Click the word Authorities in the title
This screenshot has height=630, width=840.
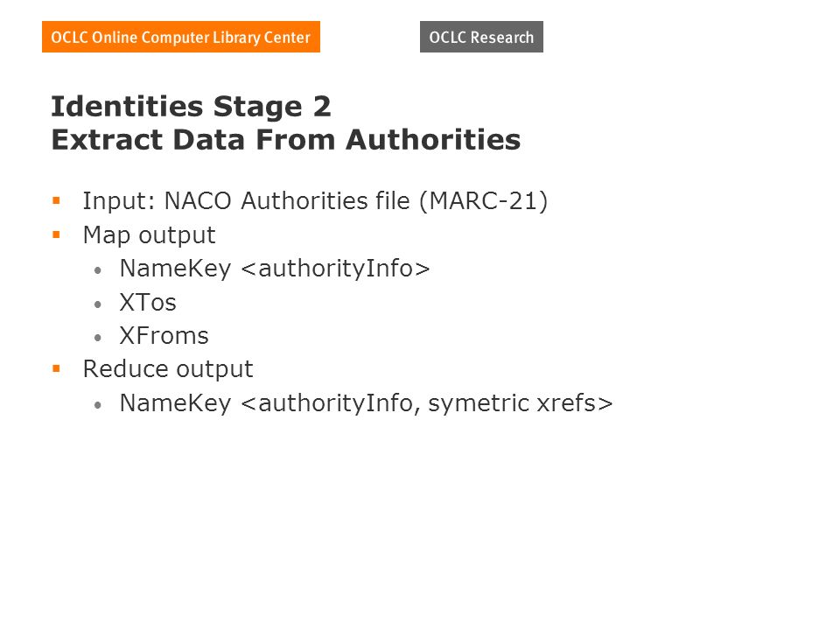pos(433,140)
